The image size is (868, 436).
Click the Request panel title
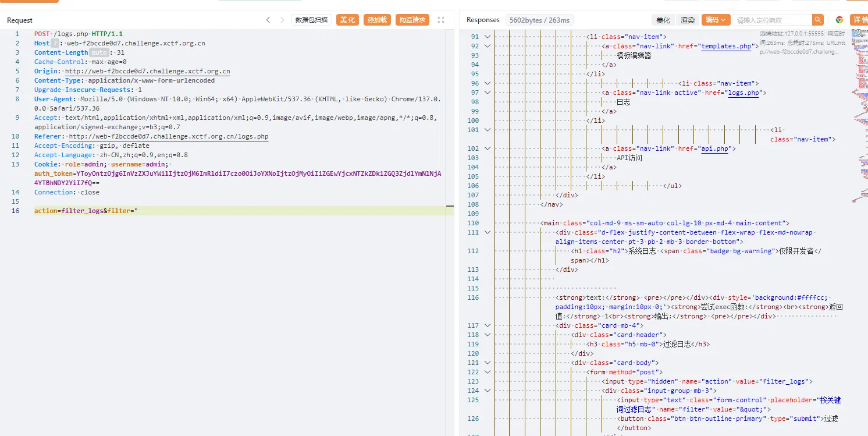20,20
